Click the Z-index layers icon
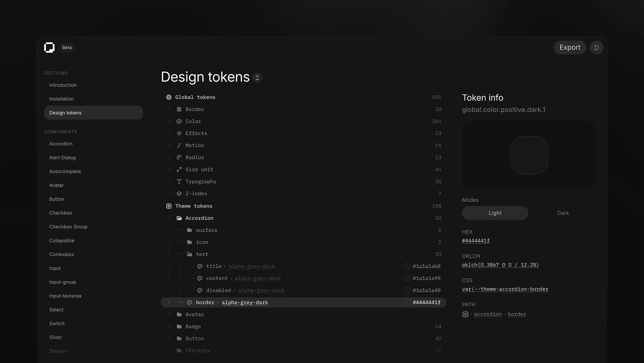Screen dimensions: 644x363 click(x=179, y=194)
